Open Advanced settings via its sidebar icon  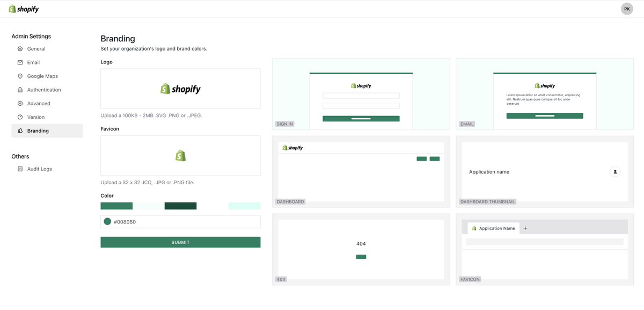point(20,103)
